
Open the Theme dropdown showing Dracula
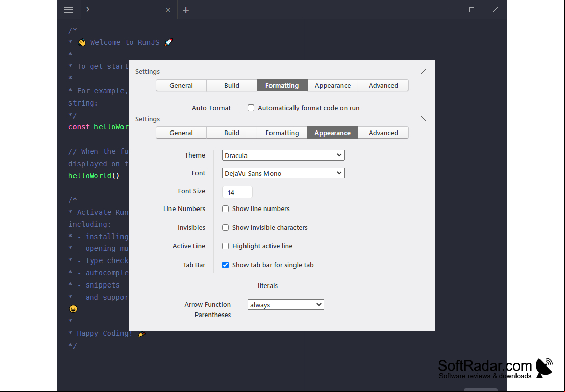tap(283, 155)
